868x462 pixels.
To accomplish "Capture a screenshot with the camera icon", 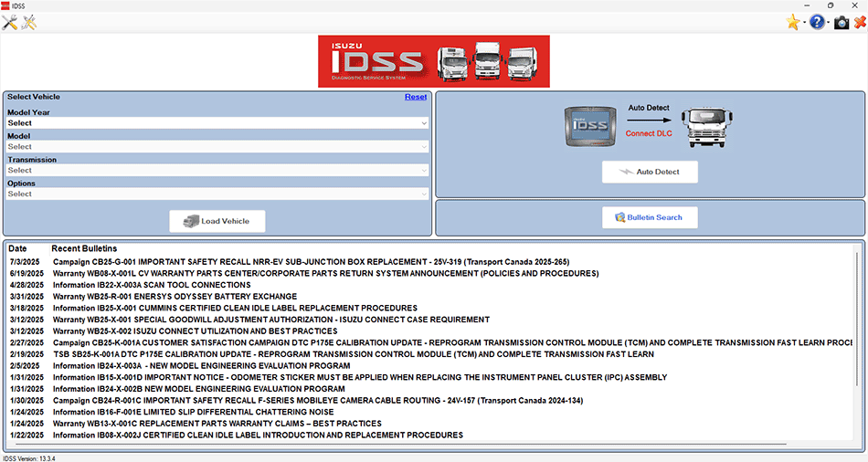I will click(841, 23).
